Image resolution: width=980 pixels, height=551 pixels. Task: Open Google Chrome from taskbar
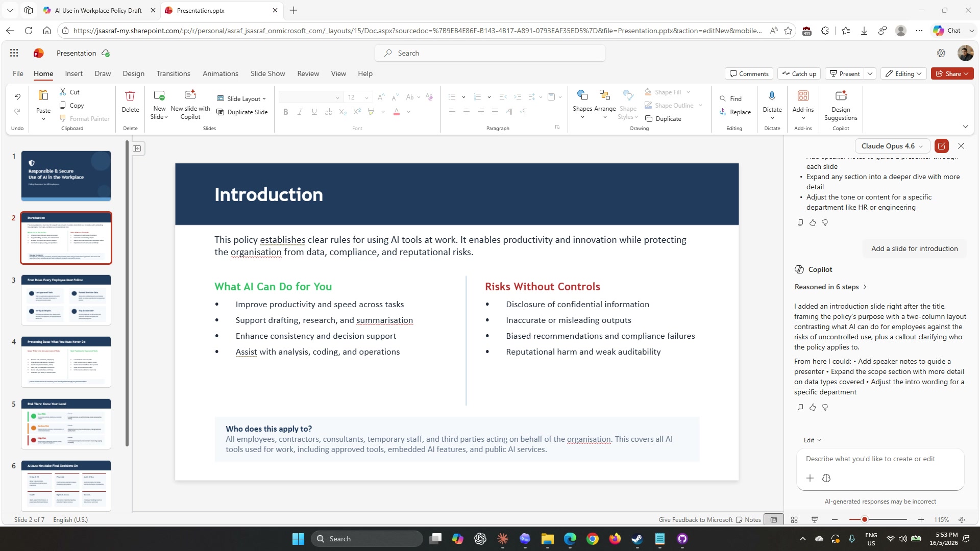[x=593, y=539]
